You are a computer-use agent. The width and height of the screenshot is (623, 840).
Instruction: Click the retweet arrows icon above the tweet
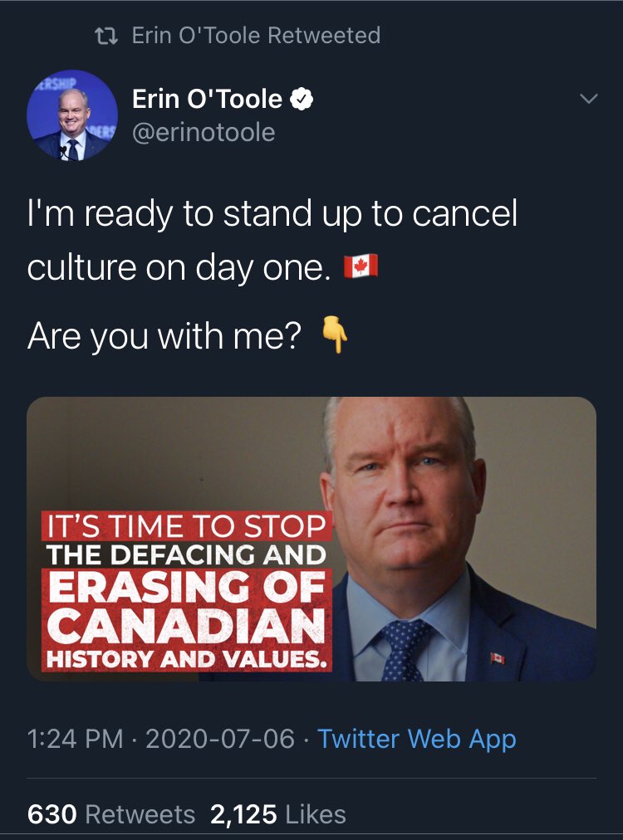(106, 36)
